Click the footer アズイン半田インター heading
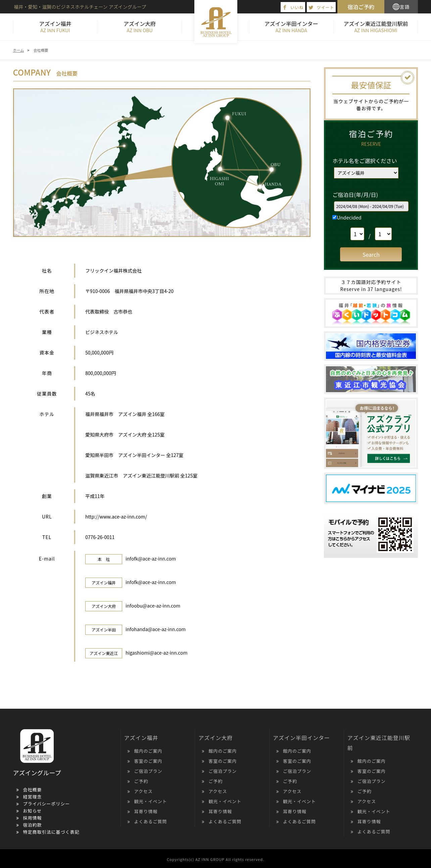The height and width of the screenshot is (868, 431). pos(301,738)
